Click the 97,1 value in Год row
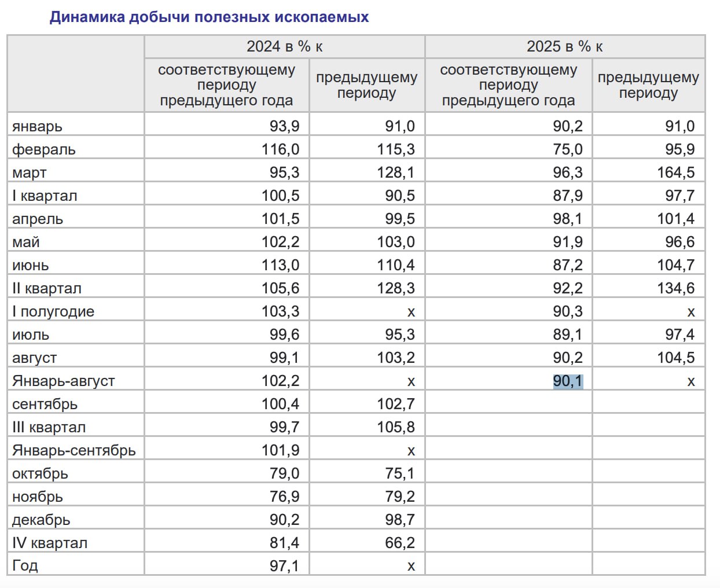The height and width of the screenshot is (588, 720). click(284, 565)
